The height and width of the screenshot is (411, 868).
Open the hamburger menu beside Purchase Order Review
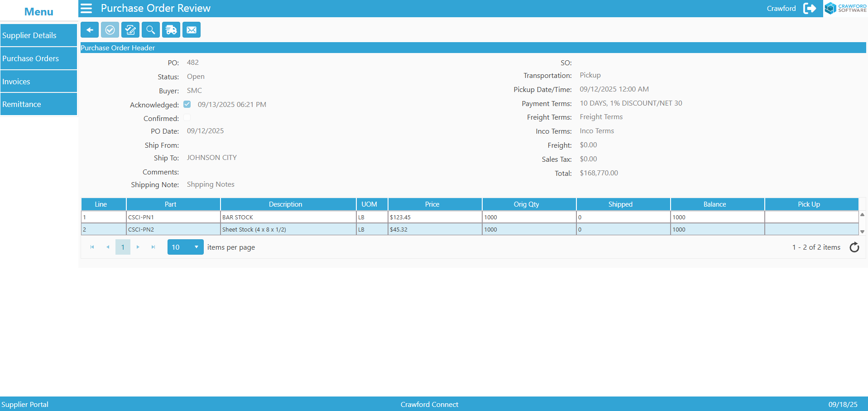pyautogui.click(x=86, y=8)
